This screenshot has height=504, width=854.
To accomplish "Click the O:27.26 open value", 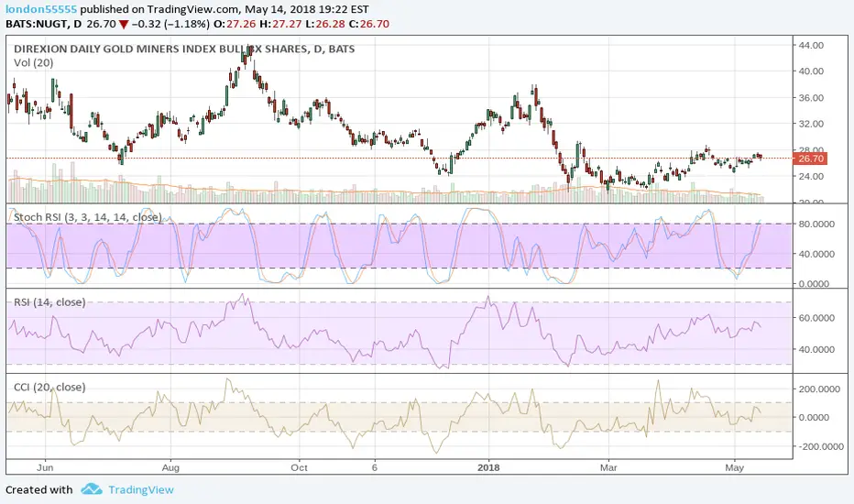I will (235, 24).
